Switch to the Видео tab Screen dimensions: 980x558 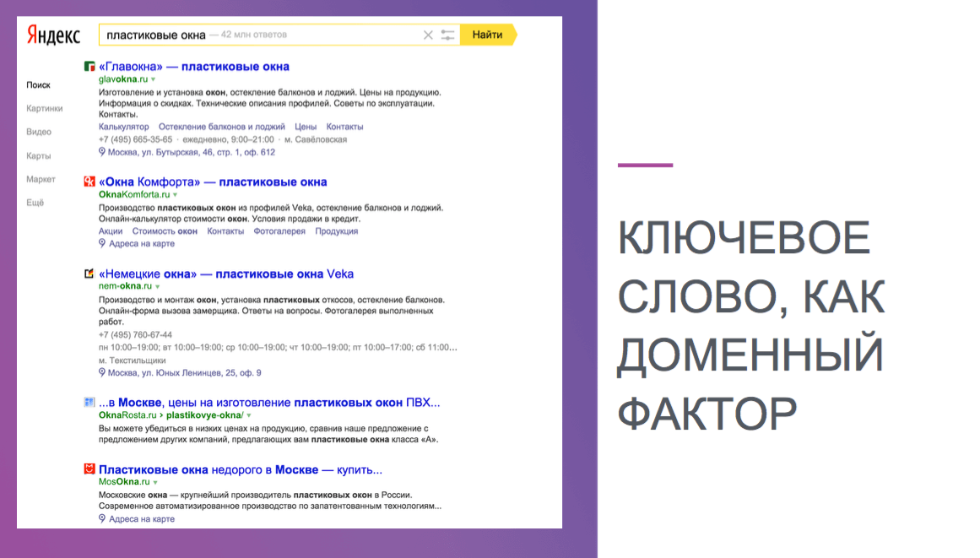pos(39,132)
